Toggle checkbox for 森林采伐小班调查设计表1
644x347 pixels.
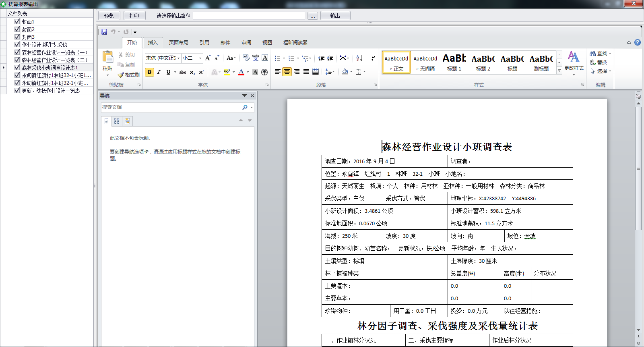coord(17,67)
